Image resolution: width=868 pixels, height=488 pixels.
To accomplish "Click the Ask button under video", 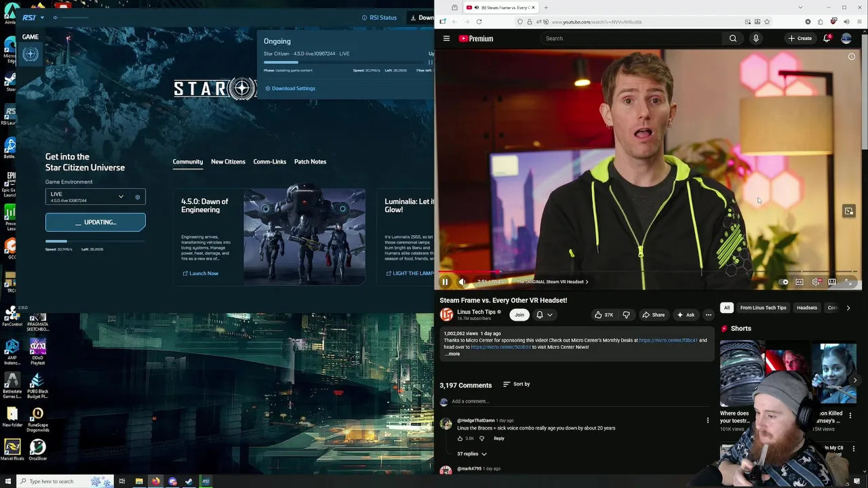I will (686, 314).
